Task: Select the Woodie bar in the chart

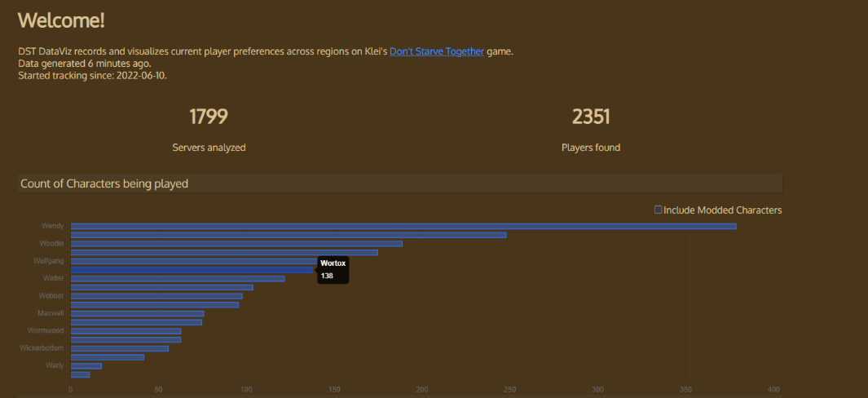Action: [236, 244]
